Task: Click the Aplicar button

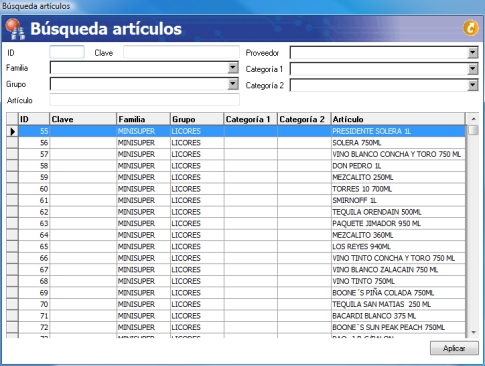Action: click(x=454, y=348)
